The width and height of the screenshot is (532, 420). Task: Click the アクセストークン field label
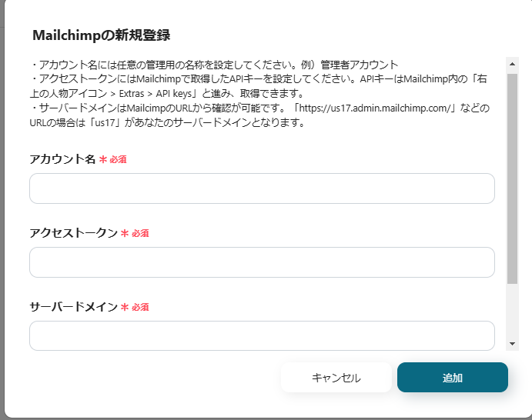click(74, 233)
